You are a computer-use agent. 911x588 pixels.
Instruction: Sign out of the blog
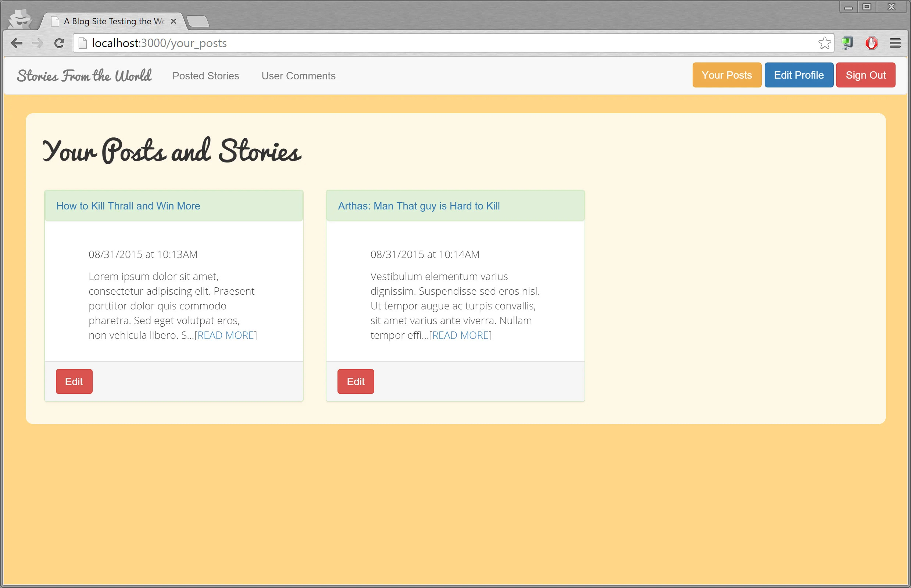[x=865, y=75]
